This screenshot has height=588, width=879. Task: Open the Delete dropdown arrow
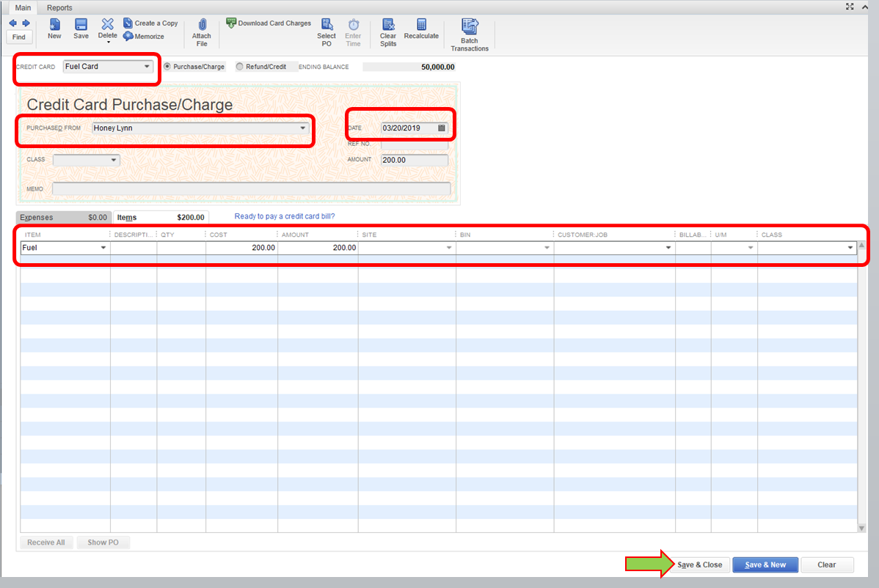108,43
